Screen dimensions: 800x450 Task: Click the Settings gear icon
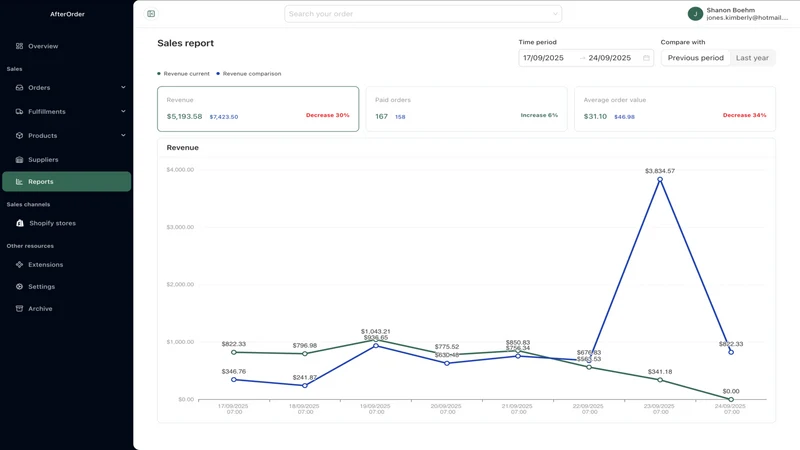point(19,287)
